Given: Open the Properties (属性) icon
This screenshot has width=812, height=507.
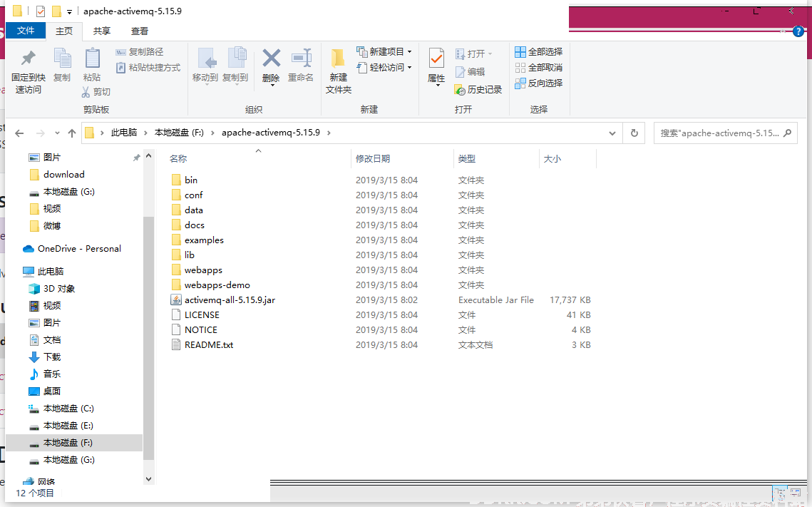Looking at the screenshot, I should tap(436, 58).
